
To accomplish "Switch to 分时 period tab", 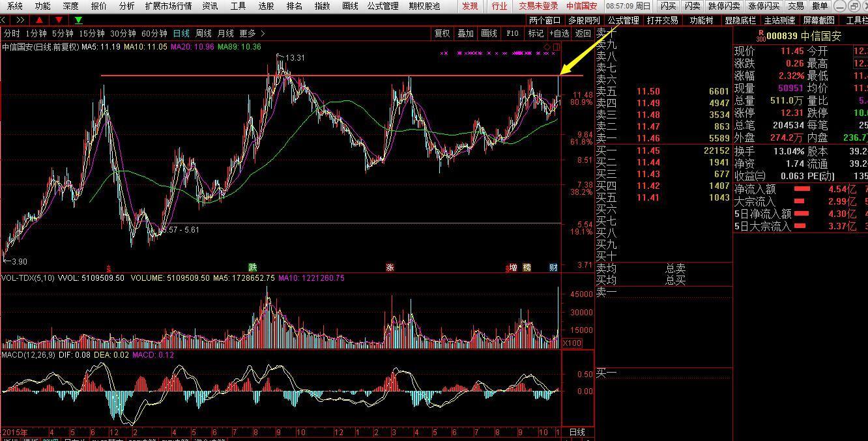I will click(12, 33).
